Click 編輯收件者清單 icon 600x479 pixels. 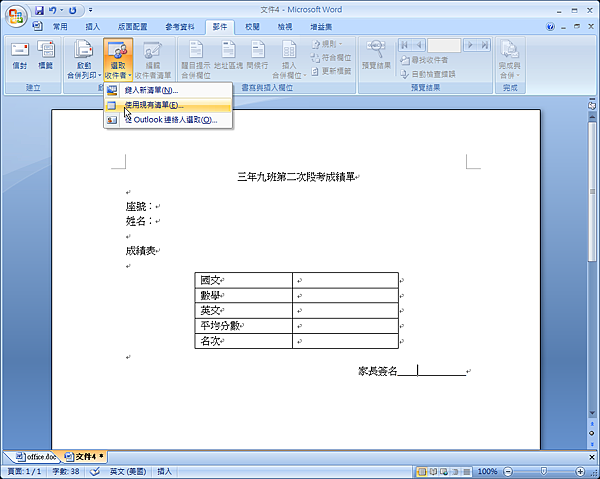pos(153,60)
